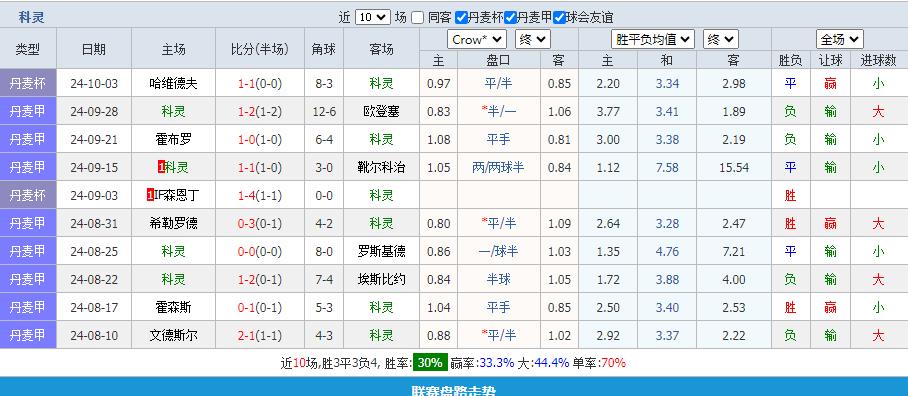The height and width of the screenshot is (396, 908).
Task: Click the handicap 半球 cell
Action: pos(498,280)
